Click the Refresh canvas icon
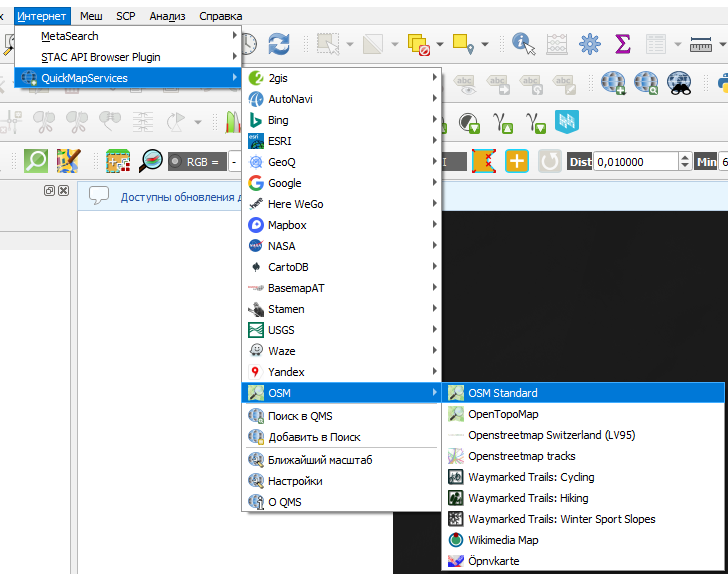This screenshot has width=728, height=574. coord(279,44)
